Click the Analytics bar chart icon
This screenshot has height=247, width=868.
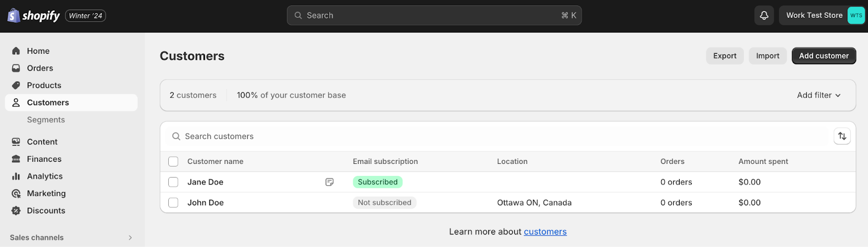pyautogui.click(x=16, y=176)
